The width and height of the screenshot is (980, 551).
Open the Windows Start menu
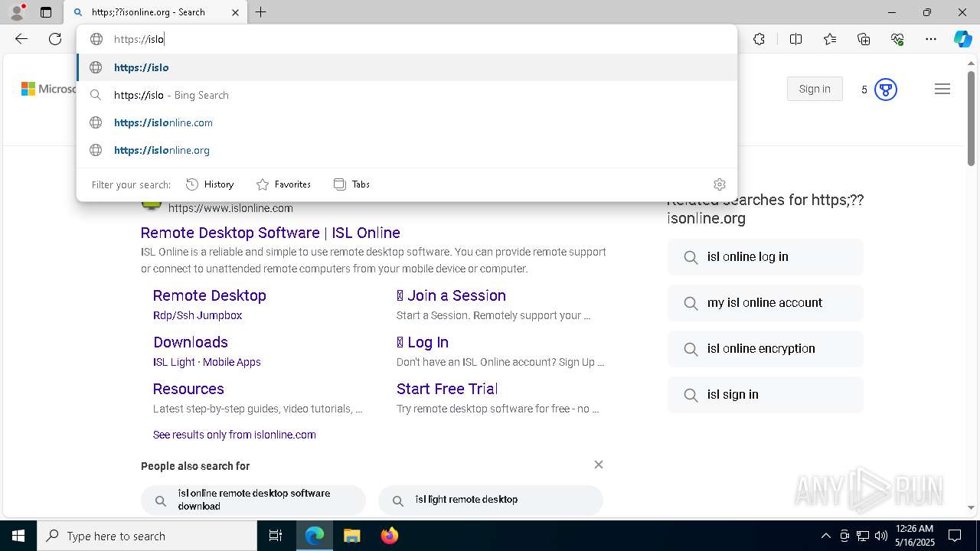[18, 536]
